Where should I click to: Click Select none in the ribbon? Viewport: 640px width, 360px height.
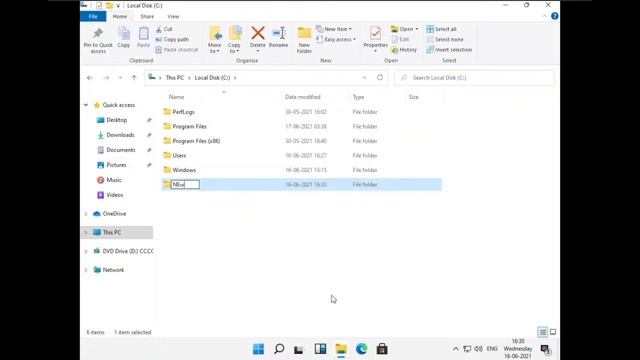coord(444,40)
